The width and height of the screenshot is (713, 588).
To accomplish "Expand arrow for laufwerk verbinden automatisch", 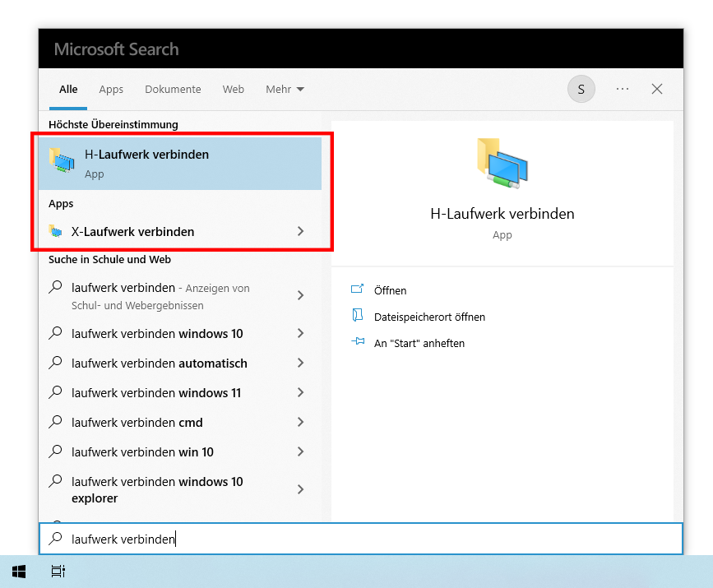I will pyautogui.click(x=300, y=363).
